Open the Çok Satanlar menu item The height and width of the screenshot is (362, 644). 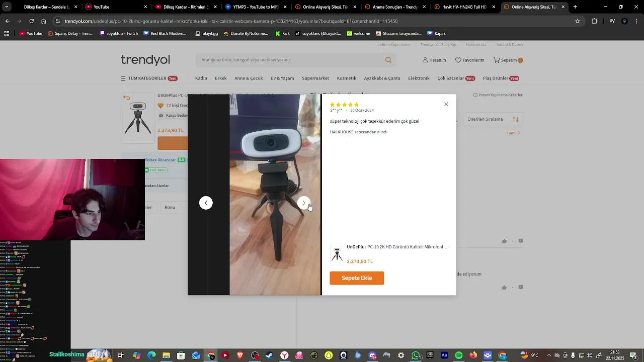(456, 78)
